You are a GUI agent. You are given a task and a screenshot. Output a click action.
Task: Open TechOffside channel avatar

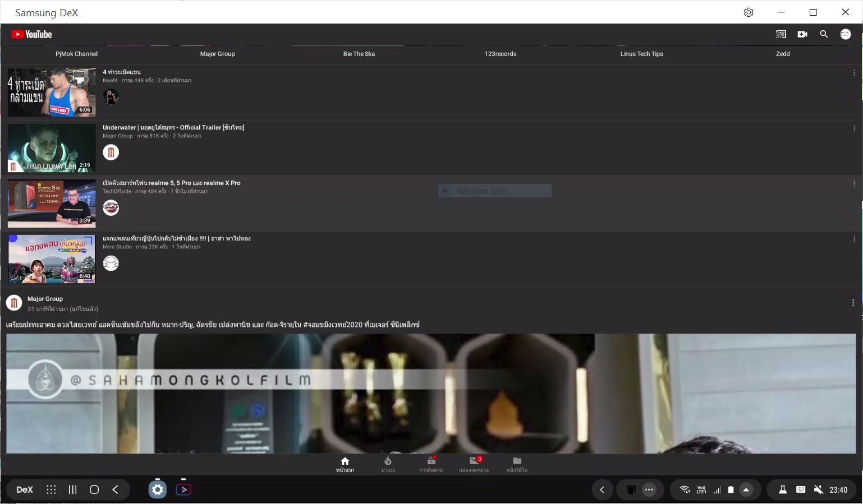pos(111,207)
